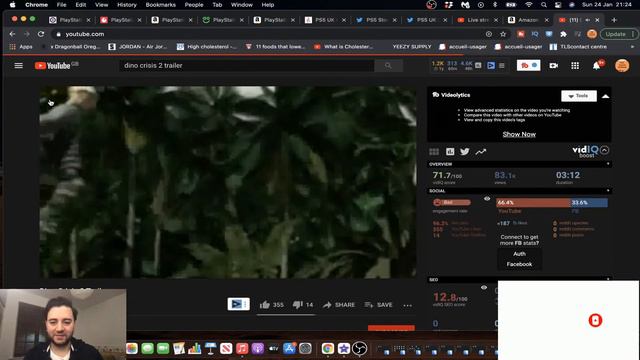Open a new Chrome tab with the plus icon
Image resolution: width=640 pixels, height=360 pixels.
tap(614, 20)
